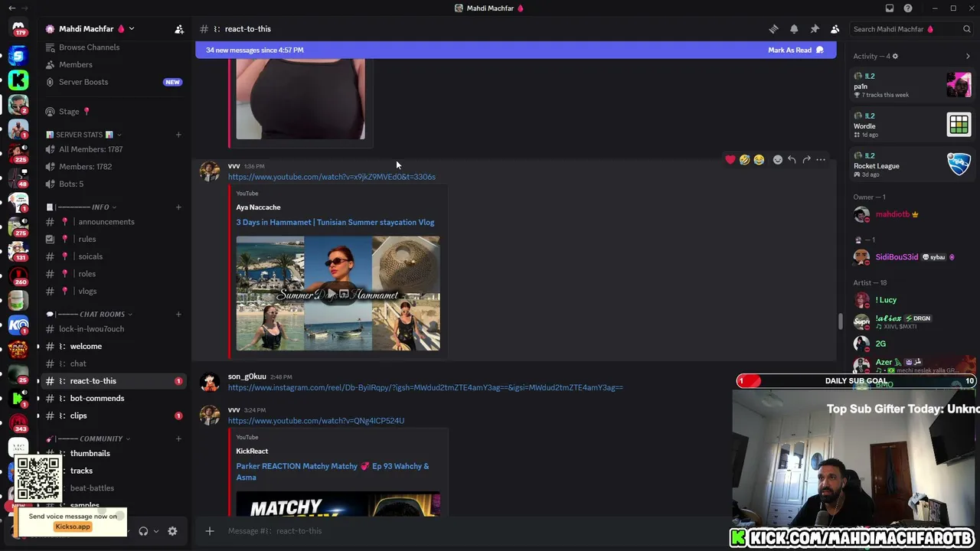Viewport: 980px width, 551px height.
Task: React with heart emoji on vvv message
Action: point(730,159)
